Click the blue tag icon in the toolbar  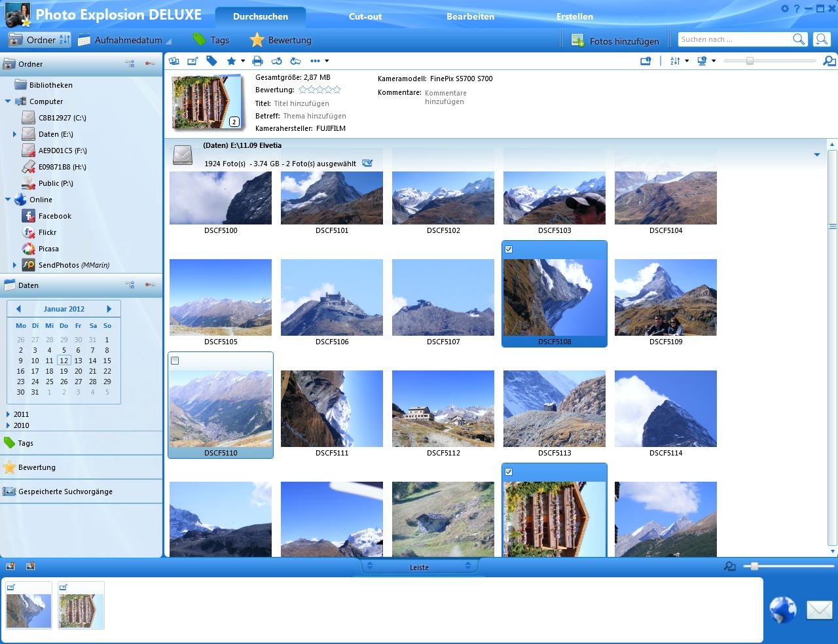pyautogui.click(x=211, y=61)
